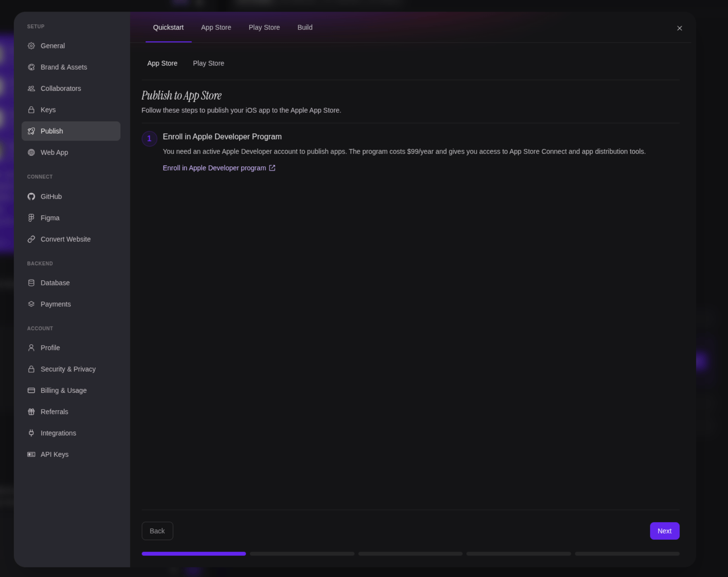
Task: Click the second progress bar segment
Action: [x=302, y=554]
